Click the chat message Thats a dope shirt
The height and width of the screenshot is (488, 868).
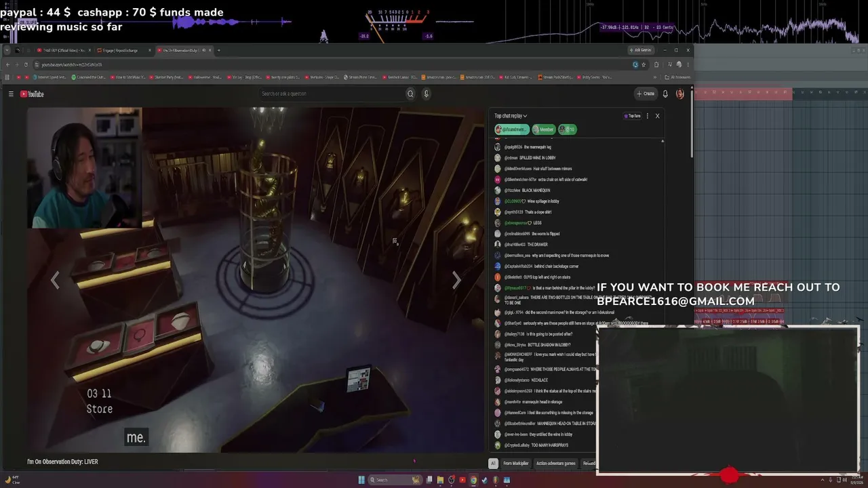pyautogui.click(x=538, y=212)
